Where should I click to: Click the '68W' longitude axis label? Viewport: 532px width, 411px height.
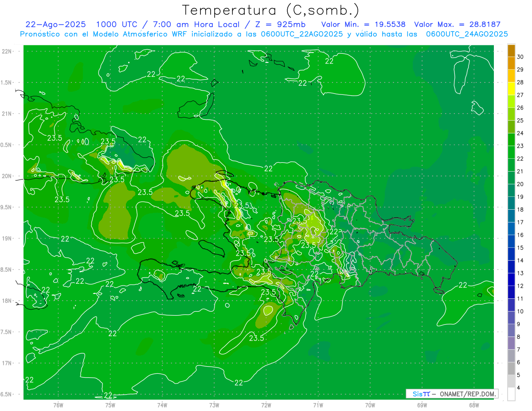474,406
